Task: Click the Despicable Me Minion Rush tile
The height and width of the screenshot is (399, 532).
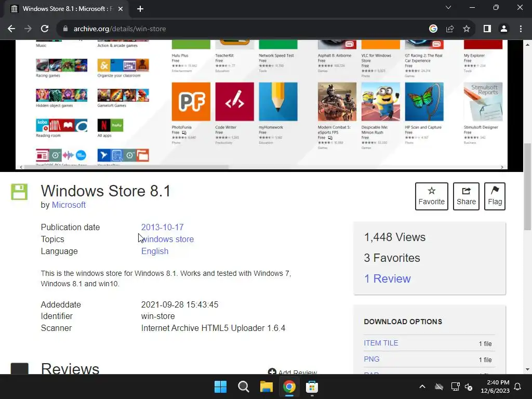Action: click(x=380, y=101)
